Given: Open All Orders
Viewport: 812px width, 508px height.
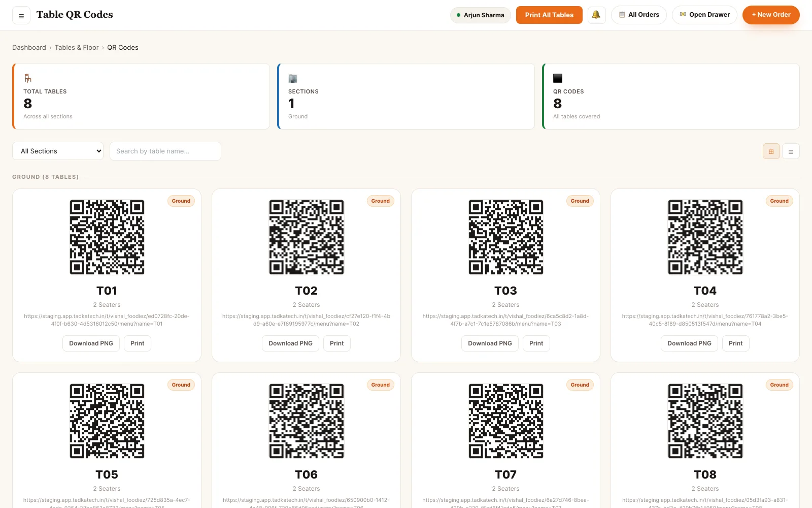Looking at the screenshot, I should pos(639,15).
